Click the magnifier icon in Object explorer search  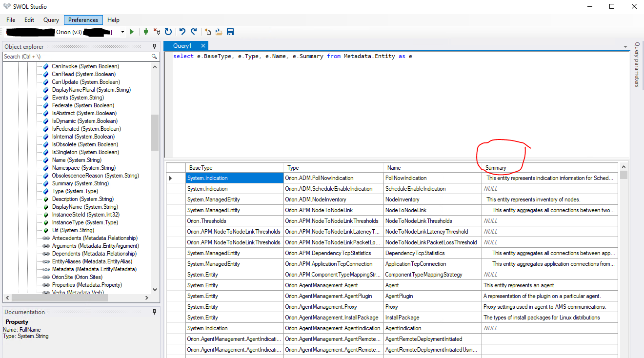[155, 57]
